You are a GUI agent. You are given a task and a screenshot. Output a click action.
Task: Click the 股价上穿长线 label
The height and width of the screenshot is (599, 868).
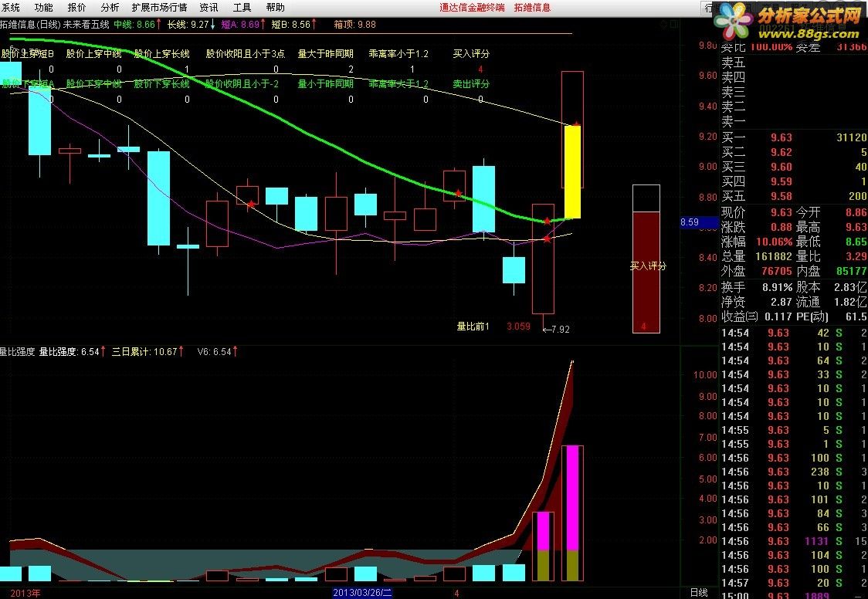pyautogui.click(x=161, y=54)
